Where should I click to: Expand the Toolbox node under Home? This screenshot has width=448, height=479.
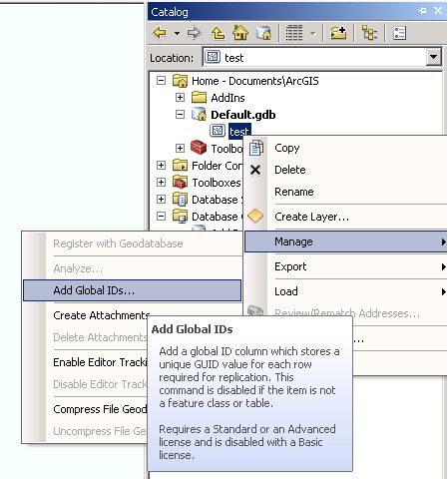(180, 149)
